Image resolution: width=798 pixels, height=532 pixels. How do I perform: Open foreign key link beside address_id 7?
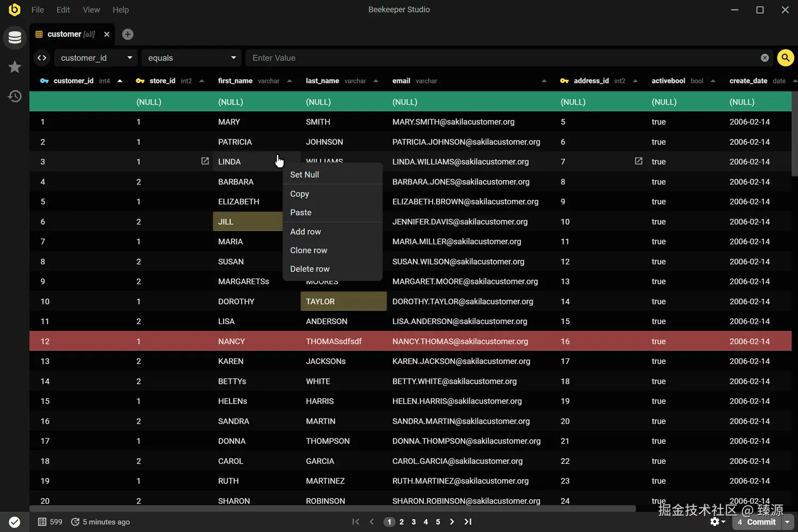pyautogui.click(x=638, y=161)
